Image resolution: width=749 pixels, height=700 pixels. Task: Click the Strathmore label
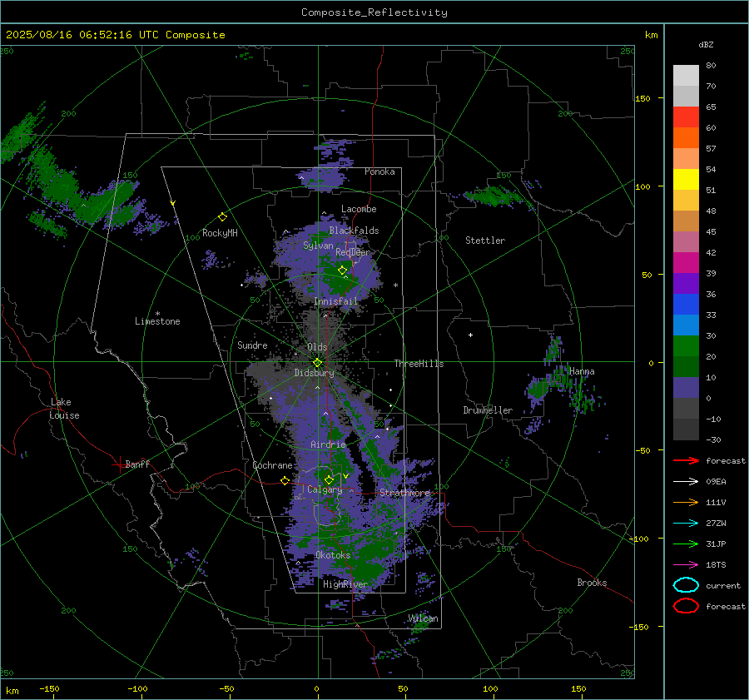tap(405, 493)
